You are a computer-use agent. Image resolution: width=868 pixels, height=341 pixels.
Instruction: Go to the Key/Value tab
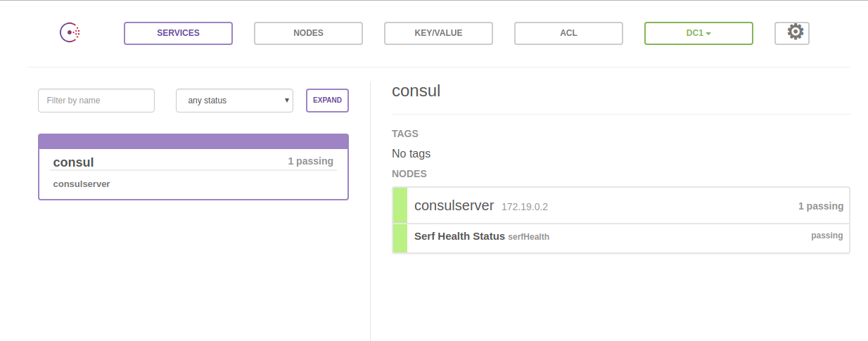click(438, 33)
